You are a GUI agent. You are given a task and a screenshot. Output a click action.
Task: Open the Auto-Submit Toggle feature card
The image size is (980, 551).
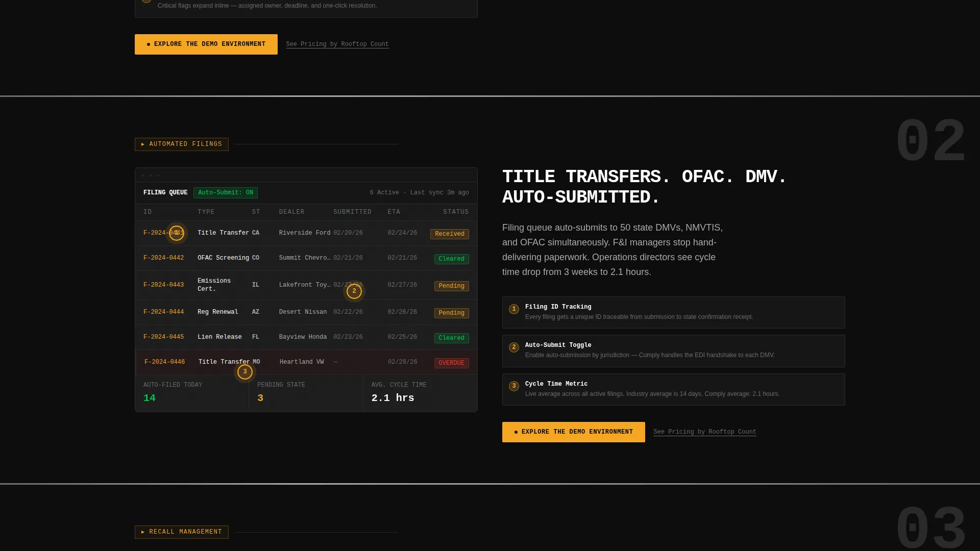pos(674,351)
